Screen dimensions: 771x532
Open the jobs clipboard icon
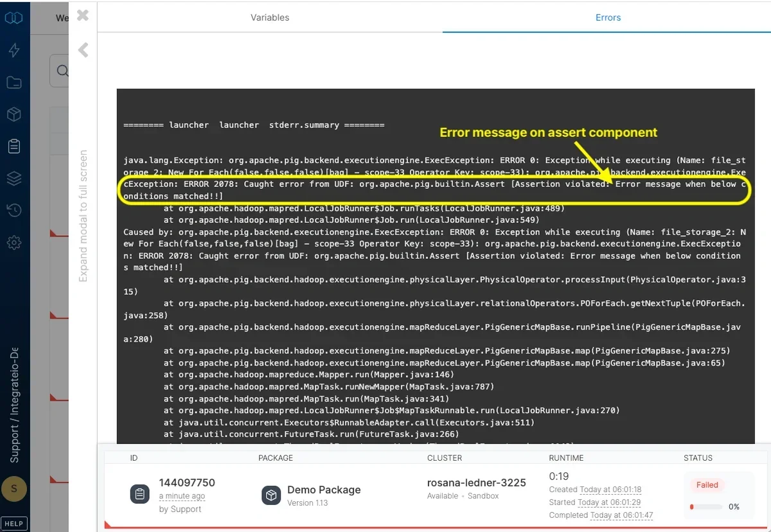click(x=14, y=146)
